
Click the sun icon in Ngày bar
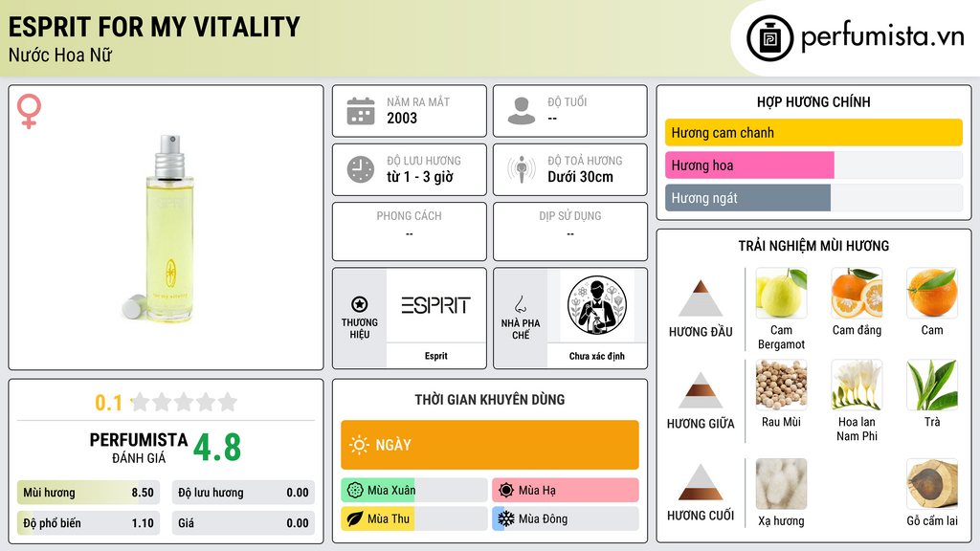point(359,445)
